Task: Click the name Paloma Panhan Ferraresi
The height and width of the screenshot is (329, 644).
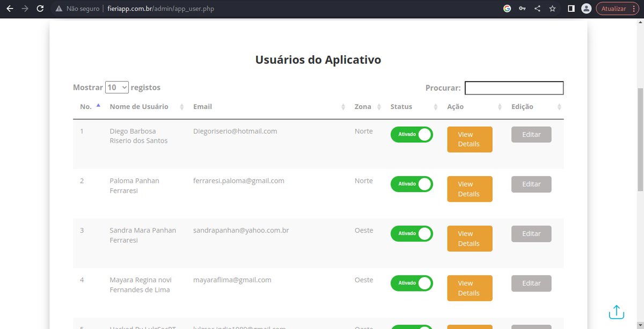Action: click(x=134, y=186)
